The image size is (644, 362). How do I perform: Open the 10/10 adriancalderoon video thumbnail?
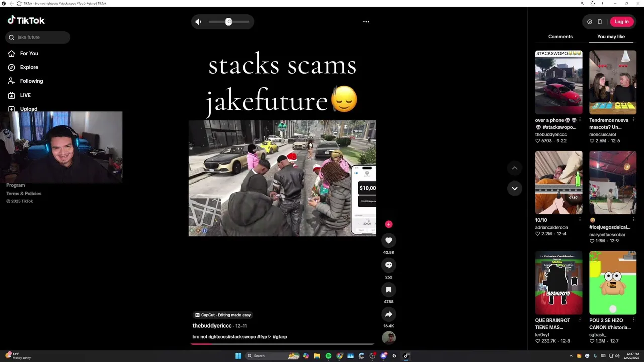(x=558, y=183)
